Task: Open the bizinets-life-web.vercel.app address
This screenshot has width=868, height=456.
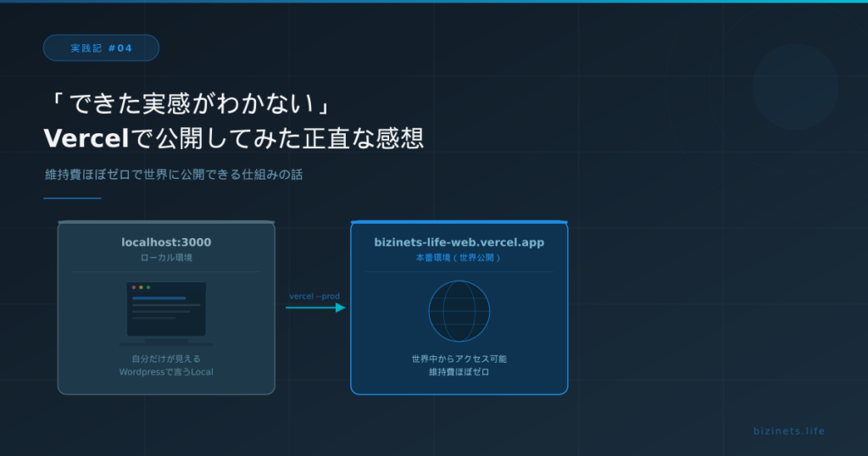Action: pyautogui.click(x=459, y=242)
